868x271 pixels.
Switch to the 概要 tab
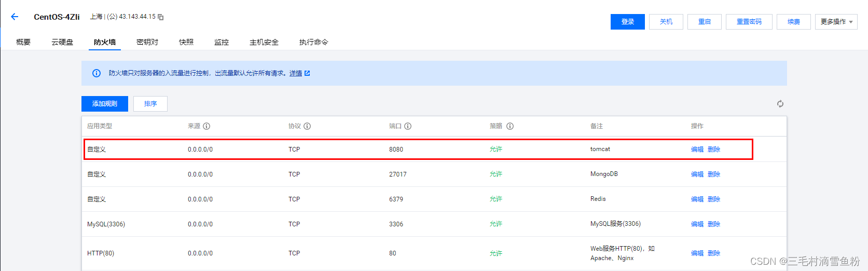(x=23, y=42)
